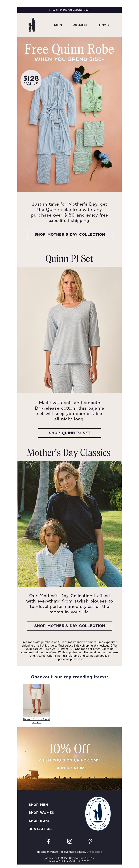The image size is (139, 868).
Task: Click the Shop Quinn PJ Set button
Action: point(69,433)
